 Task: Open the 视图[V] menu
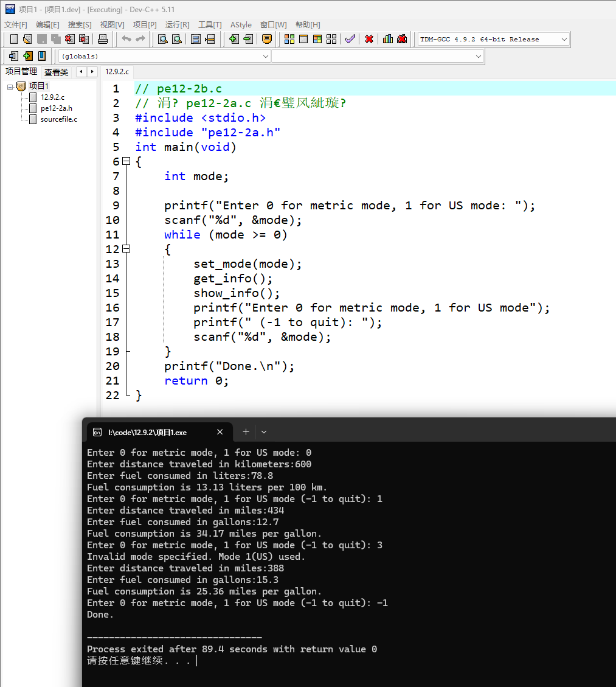[112, 24]
